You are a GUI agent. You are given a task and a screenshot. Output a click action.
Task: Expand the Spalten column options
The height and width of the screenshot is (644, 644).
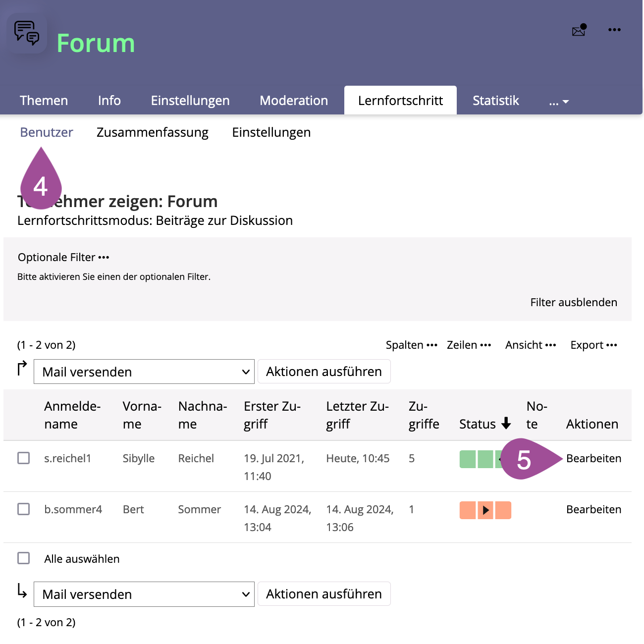point(411,345)
